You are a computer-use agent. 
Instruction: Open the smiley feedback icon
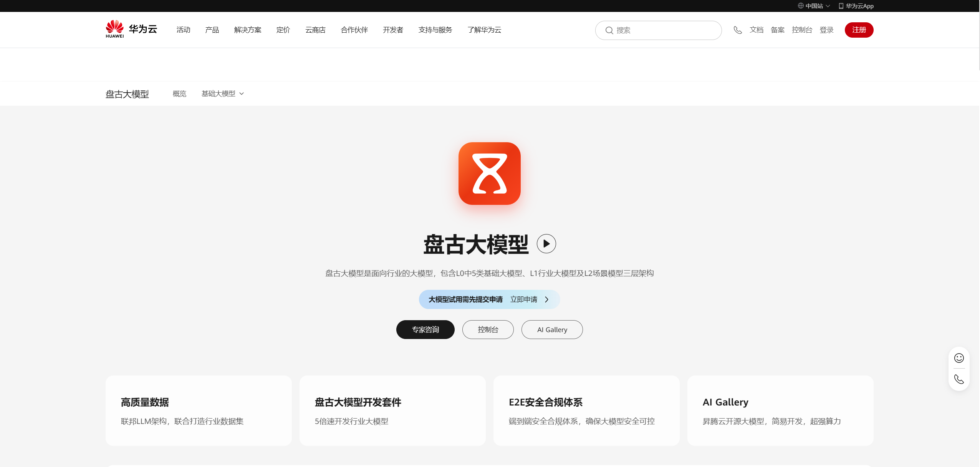(x=959, y=358)
